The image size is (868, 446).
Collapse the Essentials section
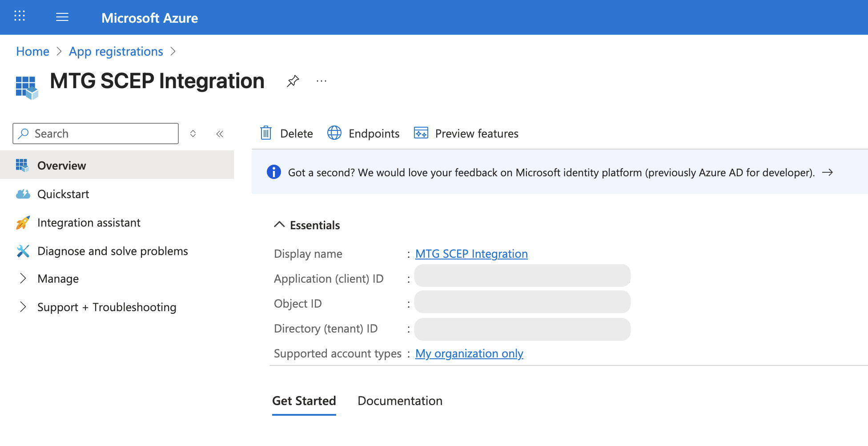(x=279, y=225)
